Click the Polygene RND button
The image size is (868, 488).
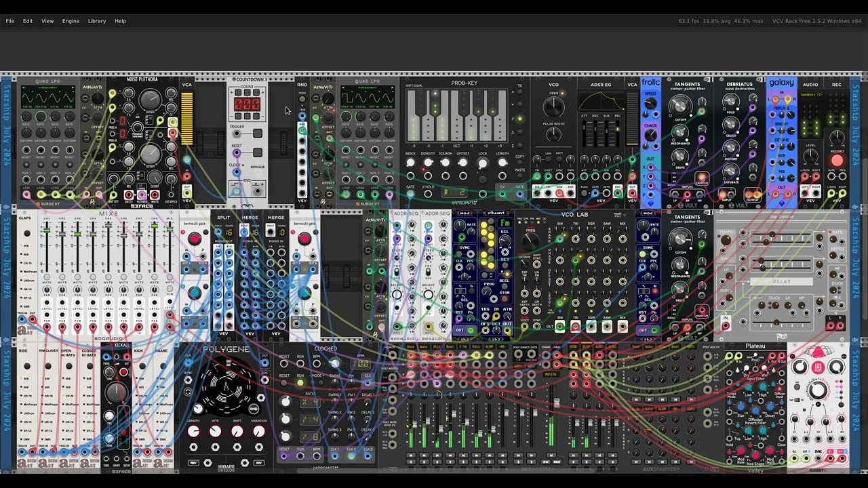253,409
